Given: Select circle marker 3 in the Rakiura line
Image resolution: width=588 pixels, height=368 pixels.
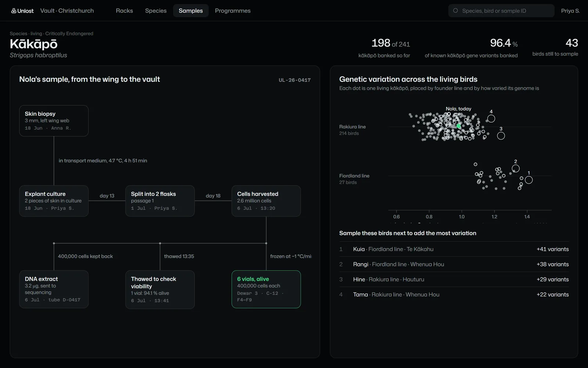Looking at the screenshot, I should click(x=501, y=136).
